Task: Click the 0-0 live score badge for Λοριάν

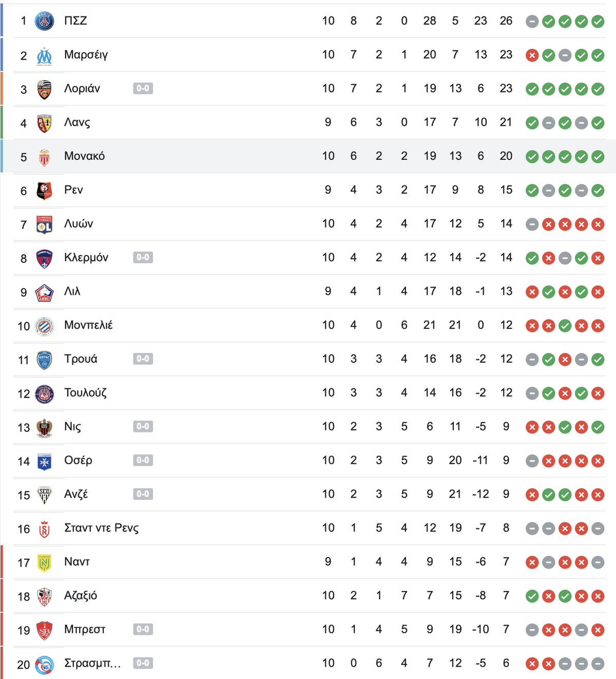Action: (143, 88)
